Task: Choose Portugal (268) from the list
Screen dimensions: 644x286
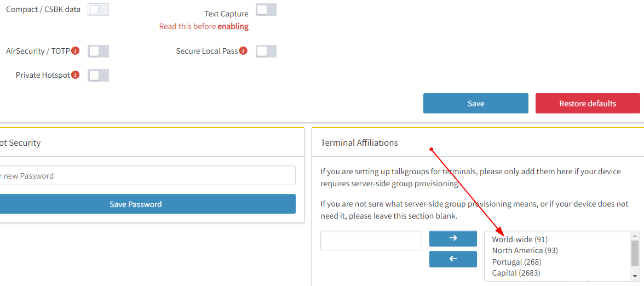Action: pyautogui.click(x=516, y=262)
